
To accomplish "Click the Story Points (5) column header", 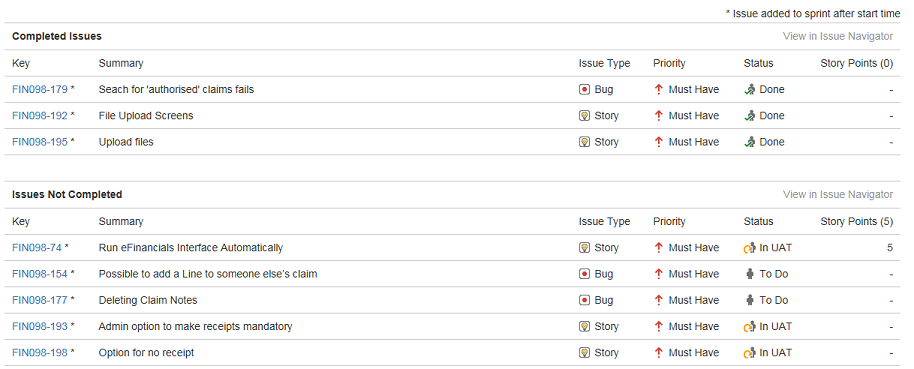I will (x=857, y=222).
